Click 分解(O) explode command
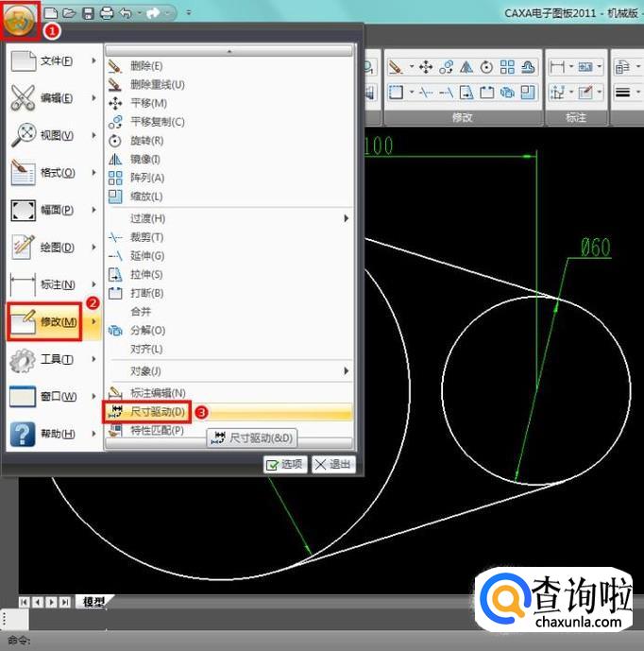644x651 pixels. [145, 330]
